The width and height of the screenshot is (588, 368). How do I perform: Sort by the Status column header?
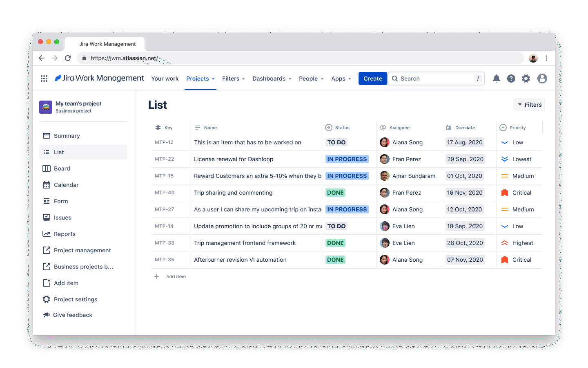tap(338, 128)
